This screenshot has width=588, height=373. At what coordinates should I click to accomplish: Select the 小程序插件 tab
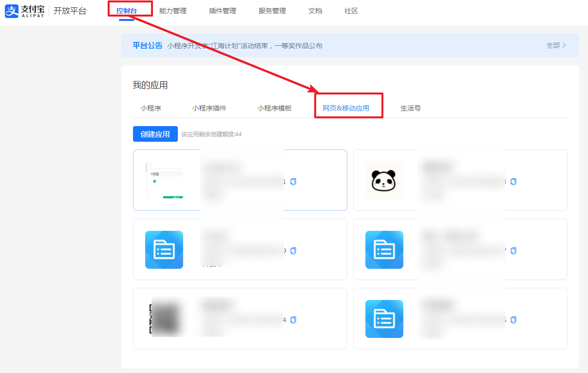[209, 108]
